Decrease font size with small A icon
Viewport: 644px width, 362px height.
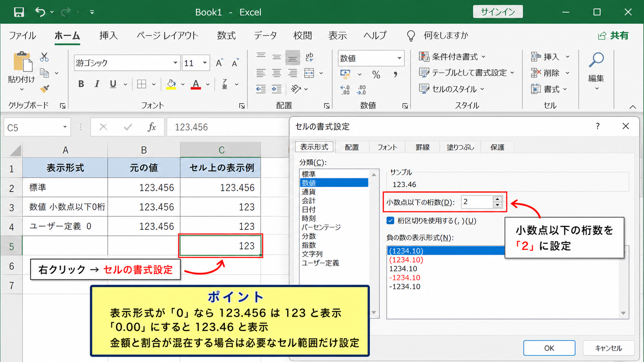coord(235,63)
